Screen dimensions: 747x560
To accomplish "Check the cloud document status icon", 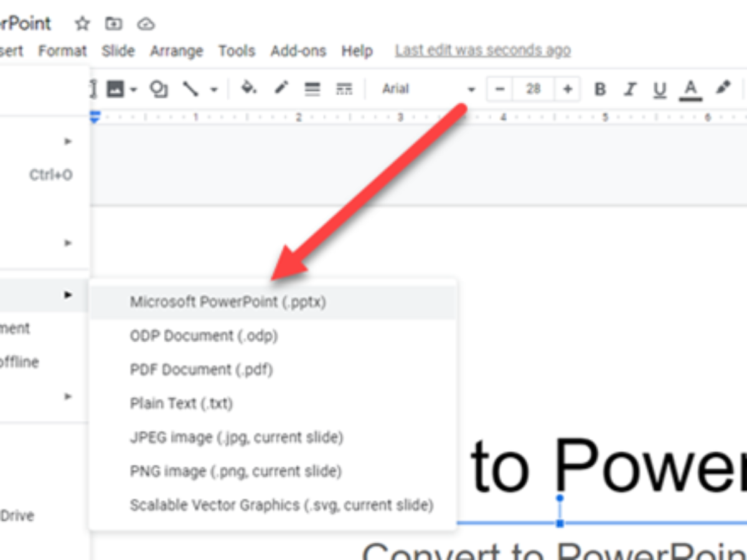I will click(146, 24).
